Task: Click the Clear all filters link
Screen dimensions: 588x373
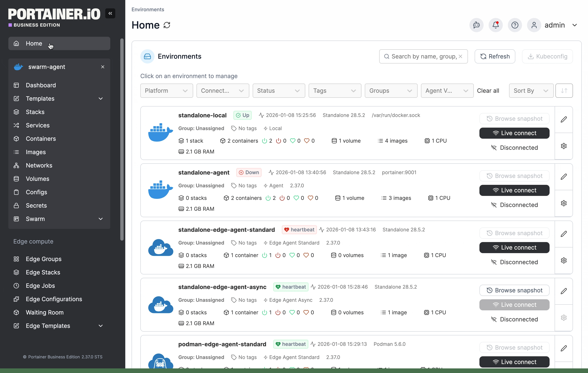Action: [488, 91]
